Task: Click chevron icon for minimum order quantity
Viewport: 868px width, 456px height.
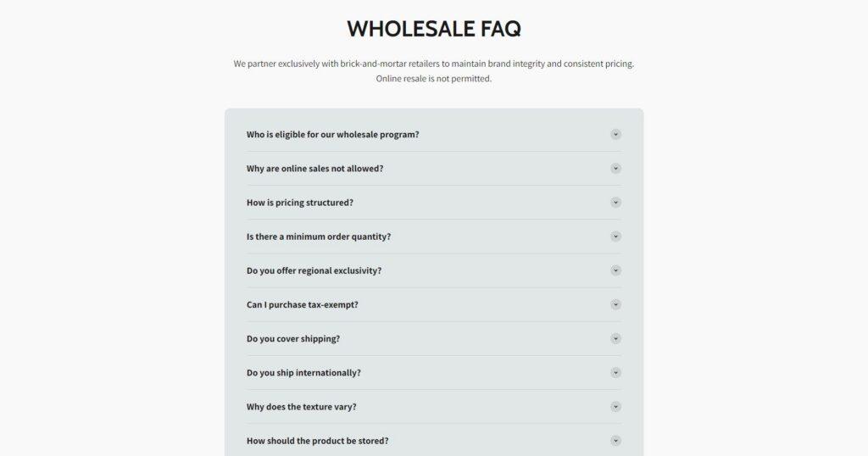Action: pos(615,236)
